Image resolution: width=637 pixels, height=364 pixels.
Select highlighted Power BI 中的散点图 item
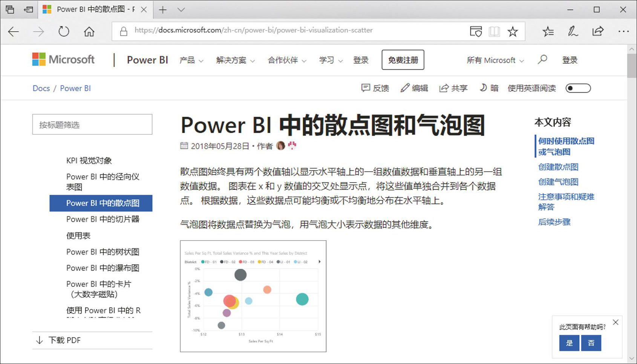[x=101, y=203]
